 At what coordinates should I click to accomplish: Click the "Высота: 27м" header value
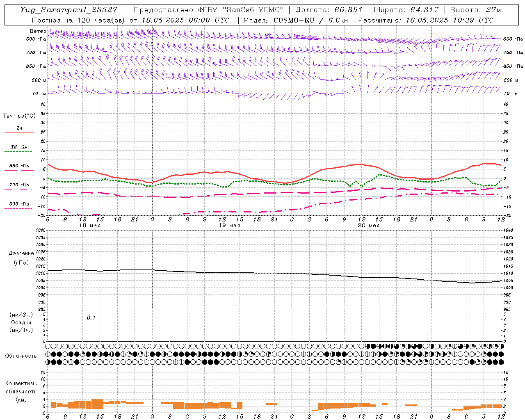pyautogui.click(x=475, y=10)
